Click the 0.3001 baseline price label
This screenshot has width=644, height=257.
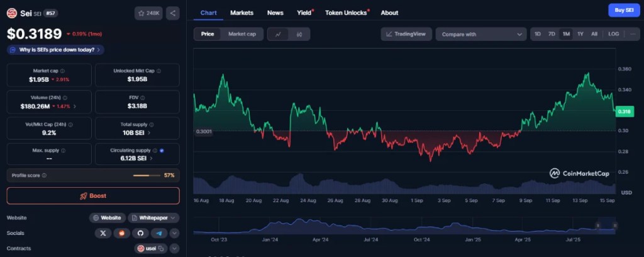[204, 132]
